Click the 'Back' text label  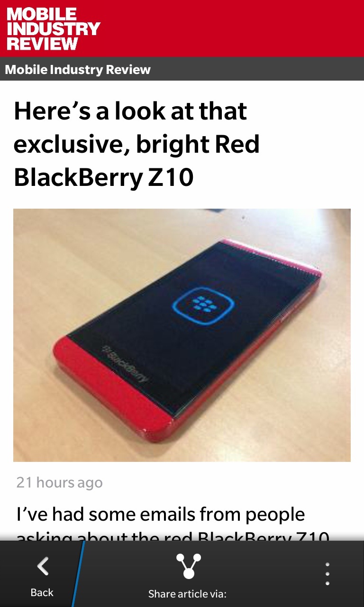[x=42, y=592]
